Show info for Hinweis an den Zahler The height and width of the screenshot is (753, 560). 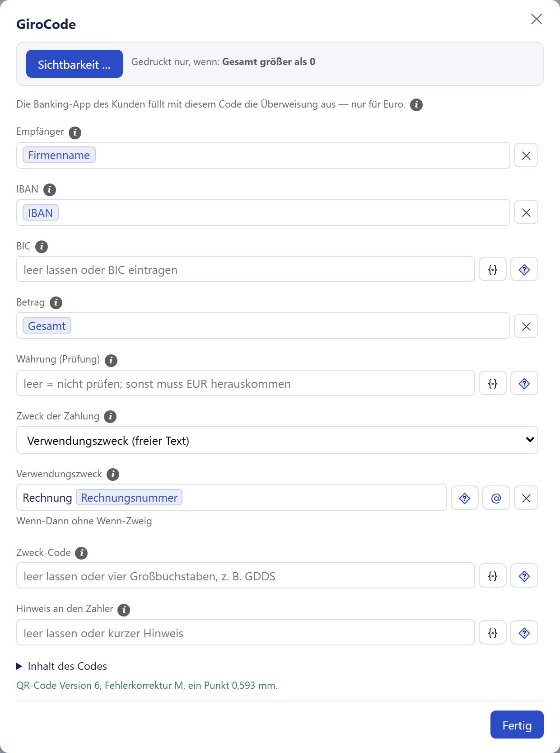click(124, 610)
